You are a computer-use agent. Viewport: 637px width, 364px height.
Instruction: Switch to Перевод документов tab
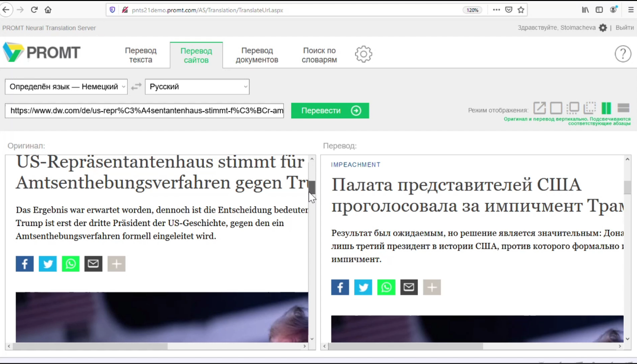tap(257, 55)
